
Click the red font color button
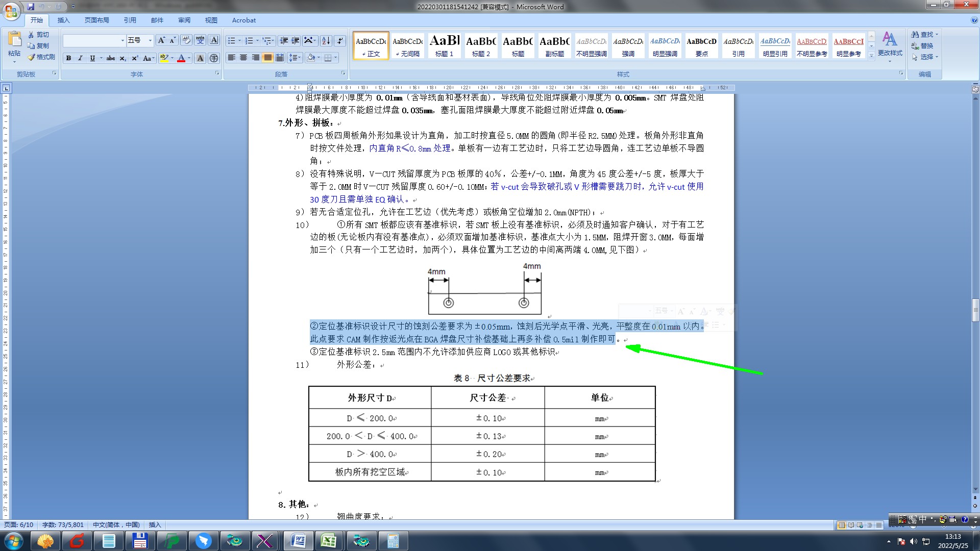181,58
